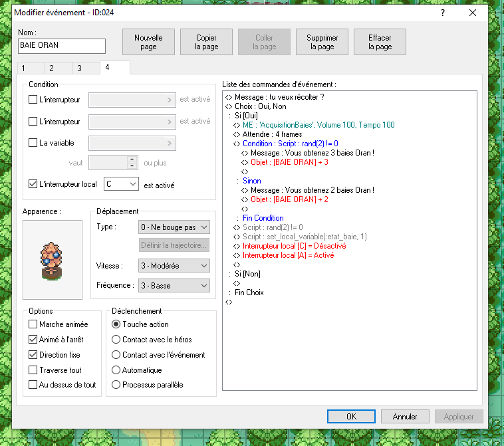Enable the Marche animée option
This screenshot has width=504, height=446.
coord(33,324)
